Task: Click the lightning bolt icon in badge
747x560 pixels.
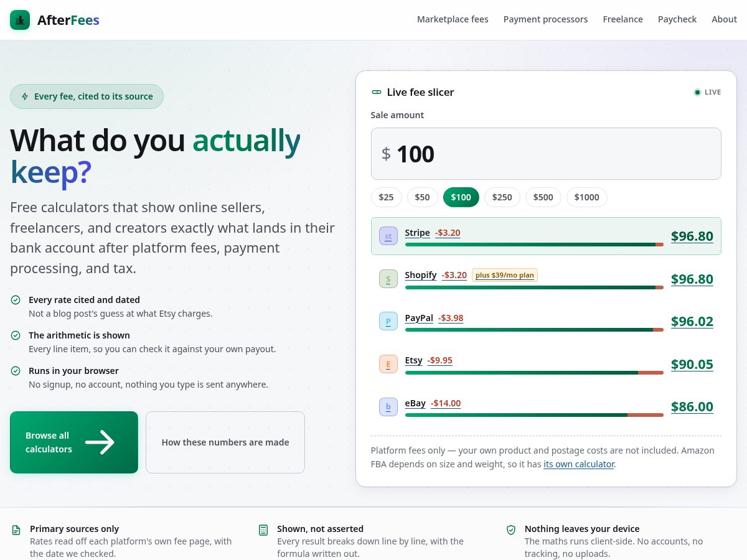Action: [x=25, y=96]
